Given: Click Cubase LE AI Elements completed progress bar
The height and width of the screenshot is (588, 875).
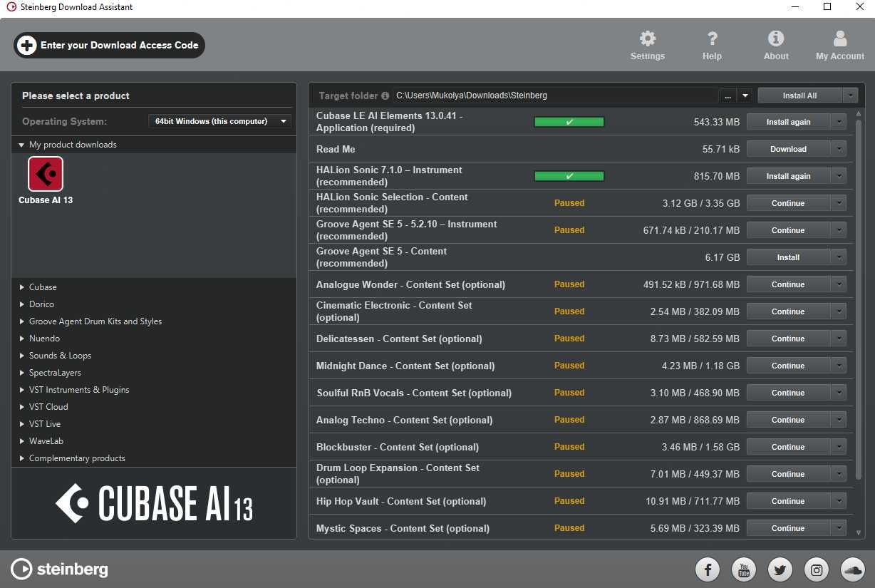Looking at the screenshot, I should [569, 122].
